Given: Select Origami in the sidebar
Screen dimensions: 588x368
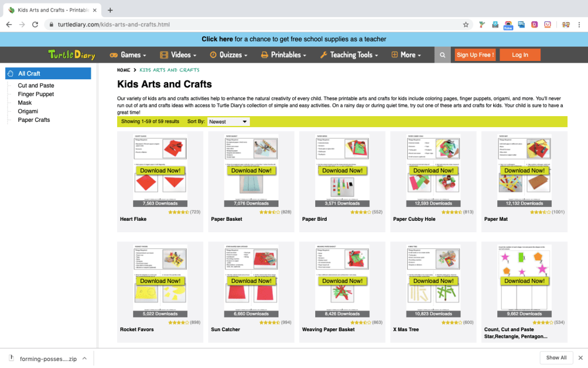Looking at the screenshot, I should tap(28, 112).
